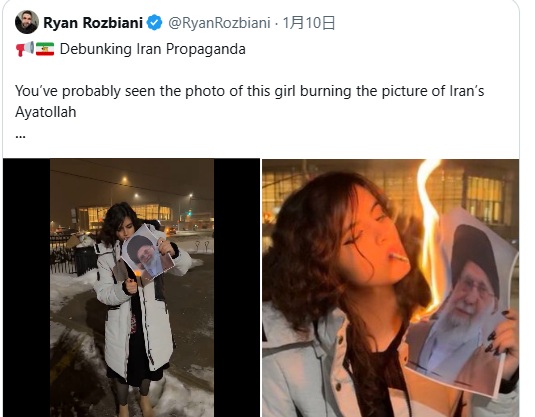Open the 1月10日 post date link
Viewport: 535px width, 417px height.
click(308, 23)
